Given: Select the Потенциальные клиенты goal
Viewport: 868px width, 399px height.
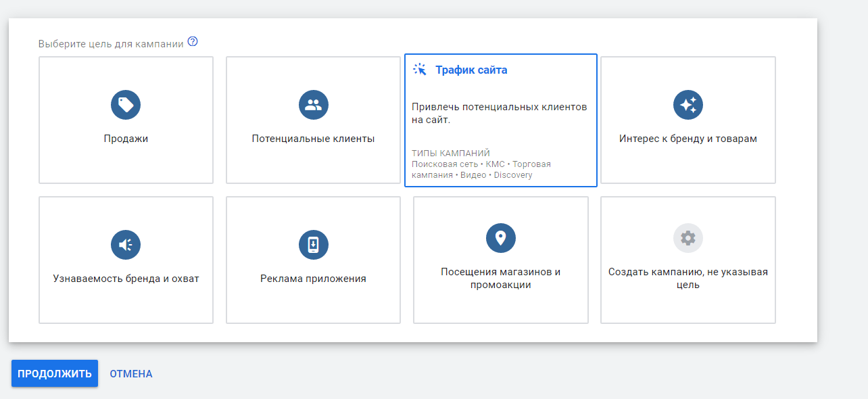Looking at the screenshot, I should coord(313,120).
